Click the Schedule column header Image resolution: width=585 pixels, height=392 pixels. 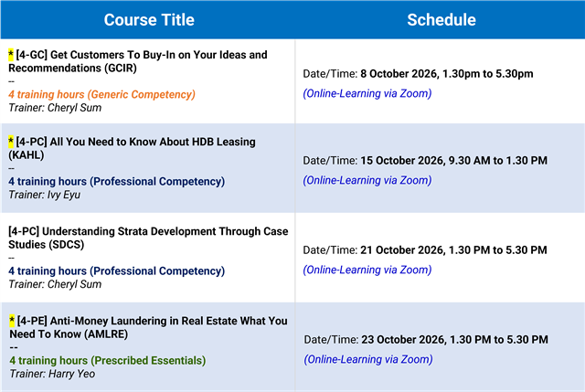click(x=441, y=20)
